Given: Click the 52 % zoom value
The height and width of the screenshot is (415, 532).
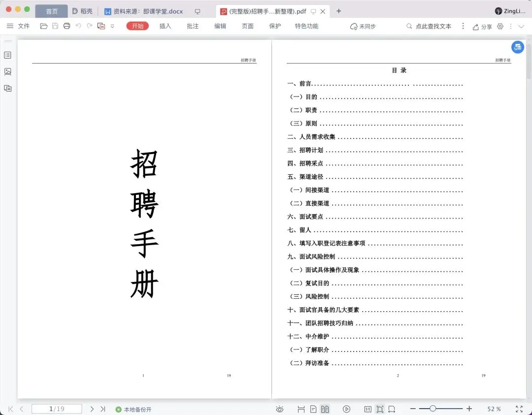Looking at the screenshot, I should click(494, 409).
